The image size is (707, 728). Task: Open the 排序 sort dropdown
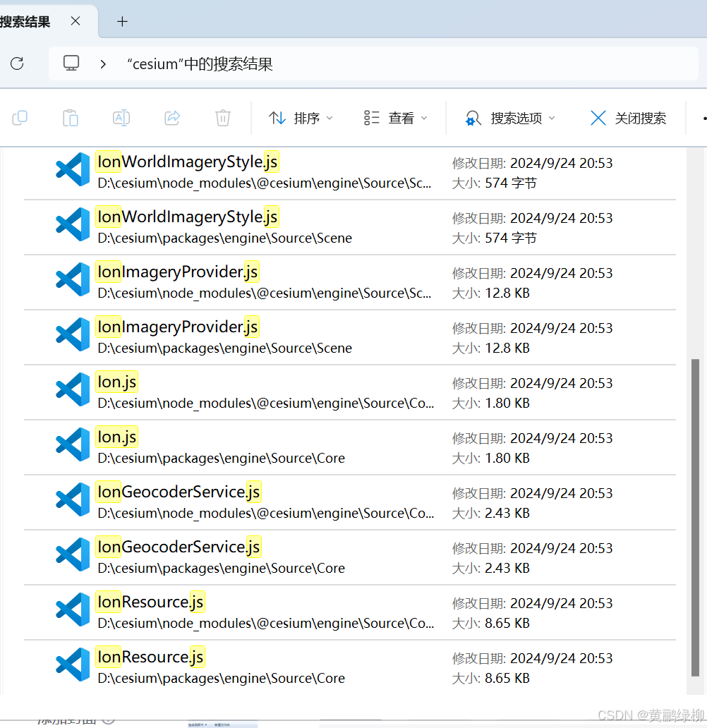click(x=301, y=118)
